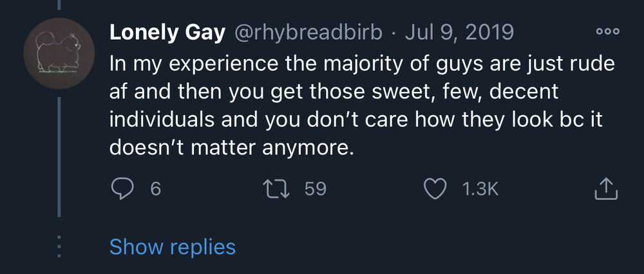Viewport: 644px width, 274px height.
Task: Tap the reply count of 6
Action: pyautogui.click(x=155, y=190)
